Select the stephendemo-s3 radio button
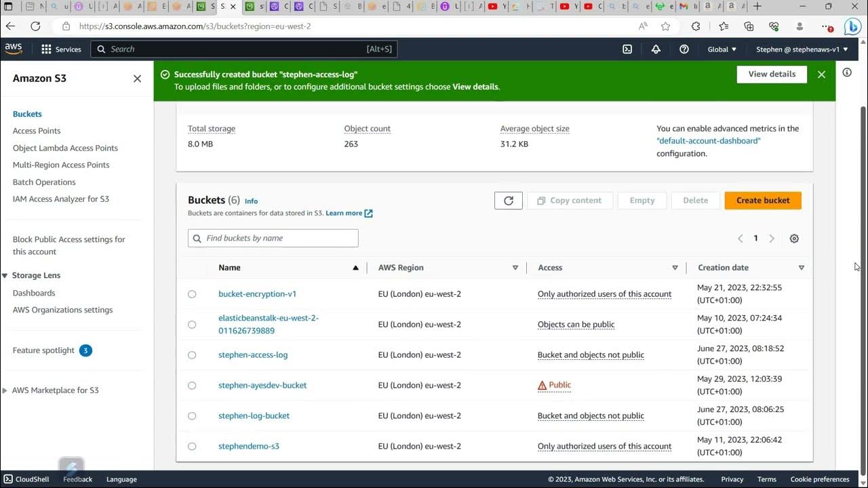 point(192,447)
